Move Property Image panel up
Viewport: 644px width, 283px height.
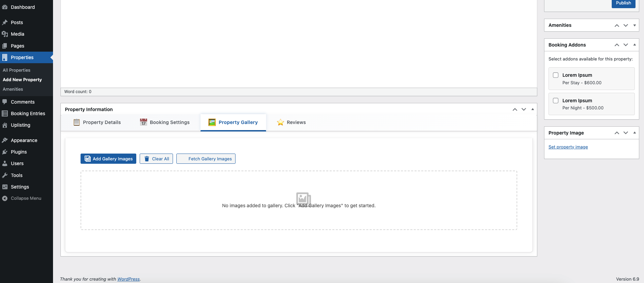(x=617, y=133)
